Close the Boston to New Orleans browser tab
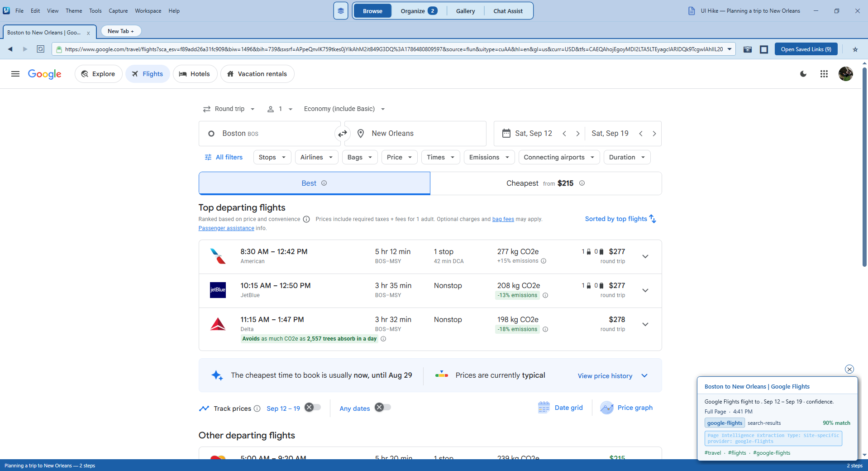The height and width of the screenshot is (471, 868). (x=88, y=33)
